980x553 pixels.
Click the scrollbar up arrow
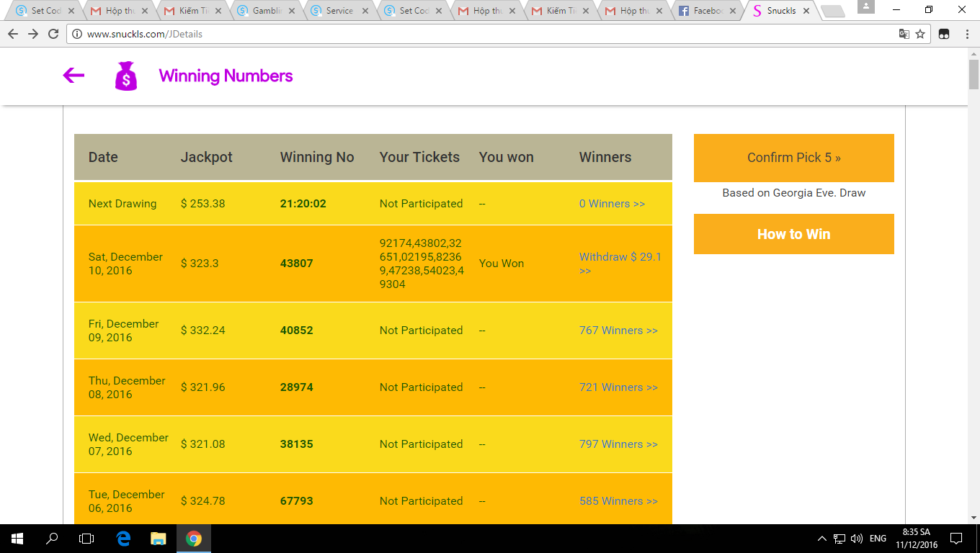pos(974,53)
